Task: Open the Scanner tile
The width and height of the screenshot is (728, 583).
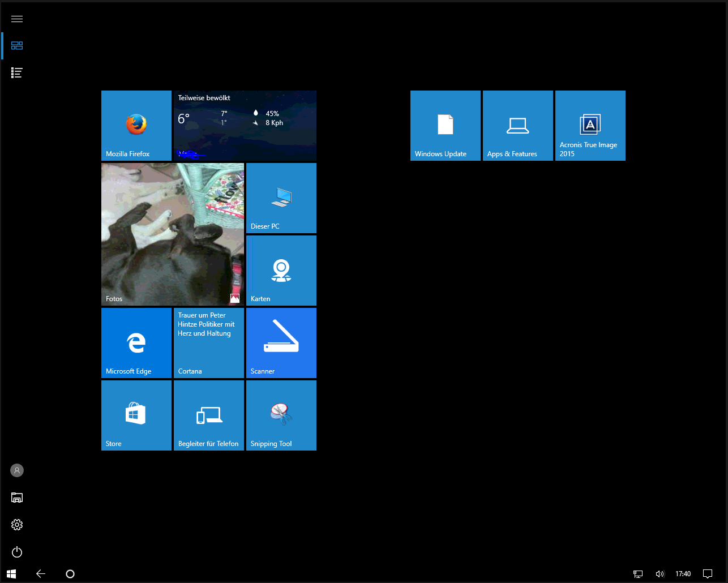Action: pos(281,343)
